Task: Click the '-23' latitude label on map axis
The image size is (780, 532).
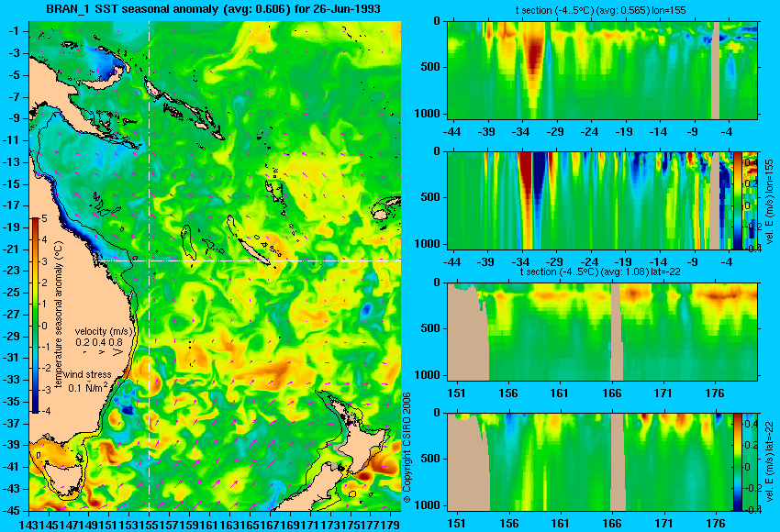Action: (x=11, y=271)
